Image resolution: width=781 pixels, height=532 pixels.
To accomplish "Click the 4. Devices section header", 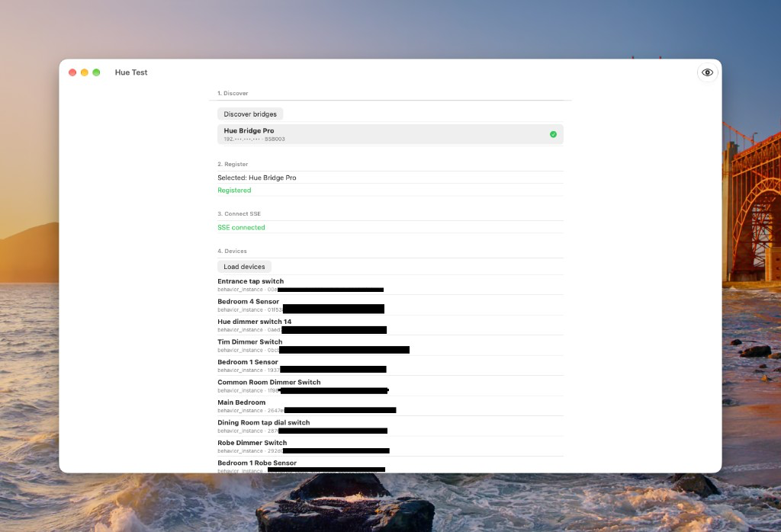I will tap(232, 251).
